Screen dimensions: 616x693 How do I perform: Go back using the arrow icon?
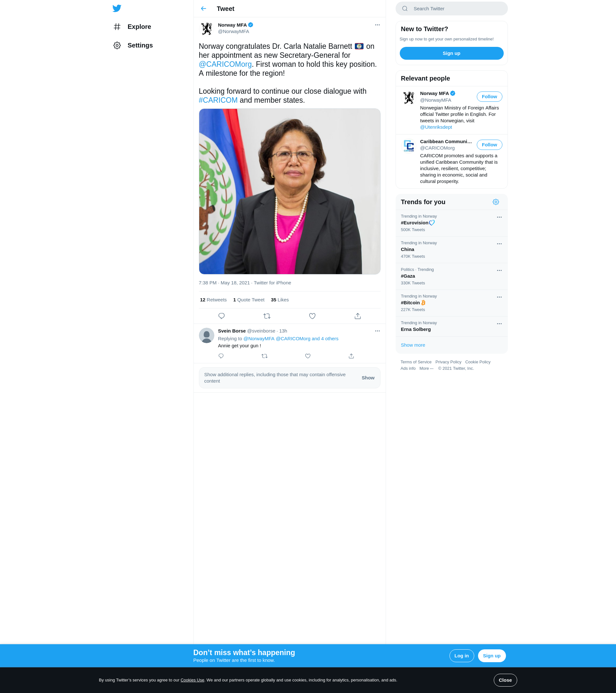[x=203, y=8]
